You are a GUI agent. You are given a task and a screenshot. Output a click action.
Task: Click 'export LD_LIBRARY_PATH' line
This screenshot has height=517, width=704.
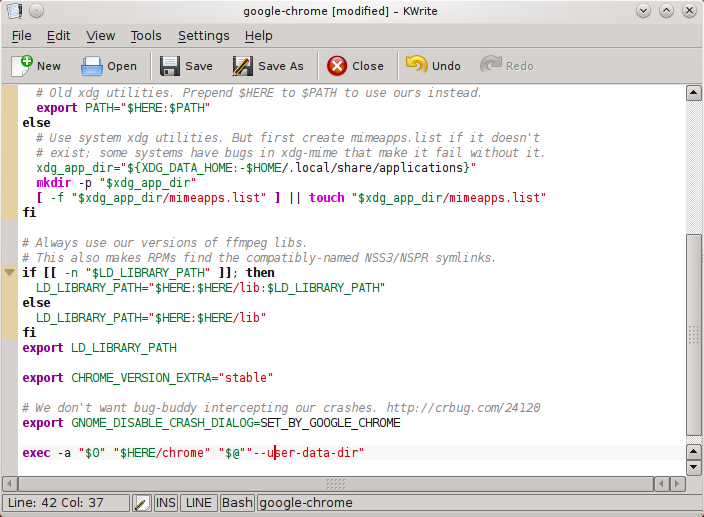point(100,348)
